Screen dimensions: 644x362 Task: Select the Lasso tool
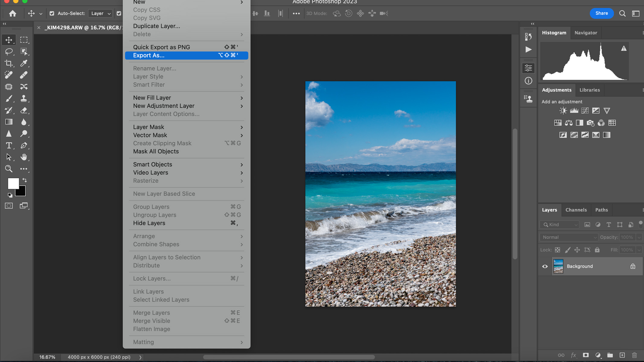click(x=9, y=51)
